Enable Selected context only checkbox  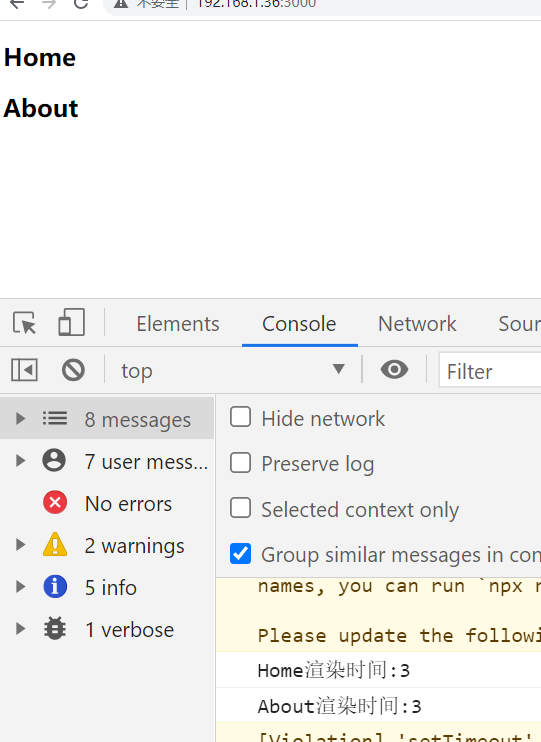pyautogui.click(x=240, y=509)
